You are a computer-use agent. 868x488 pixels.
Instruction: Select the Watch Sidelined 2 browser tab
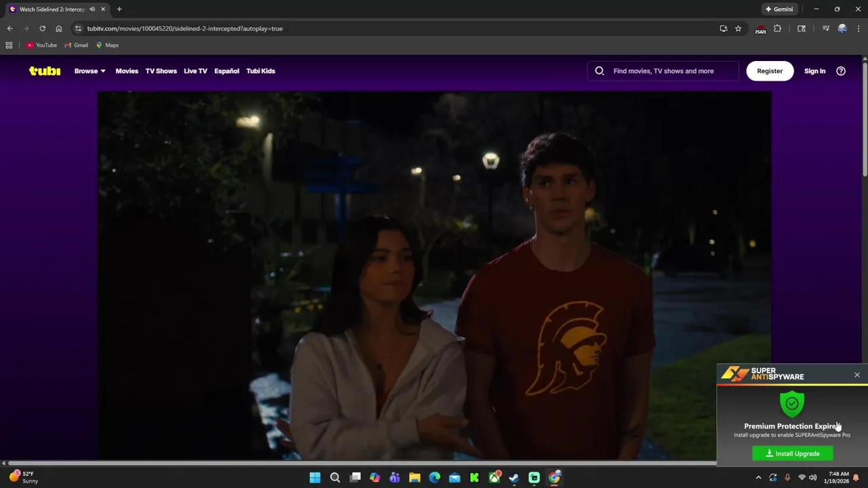point(53,9)
